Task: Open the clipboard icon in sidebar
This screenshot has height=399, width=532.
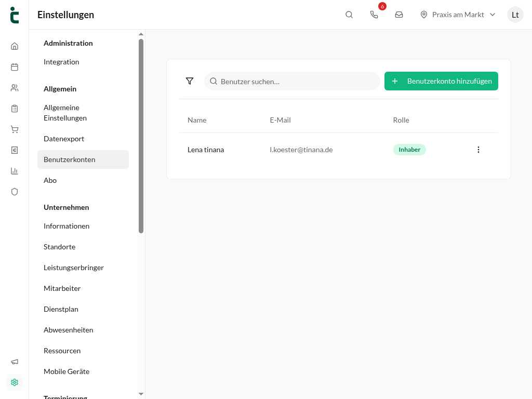Action: (x=14, y=109)
